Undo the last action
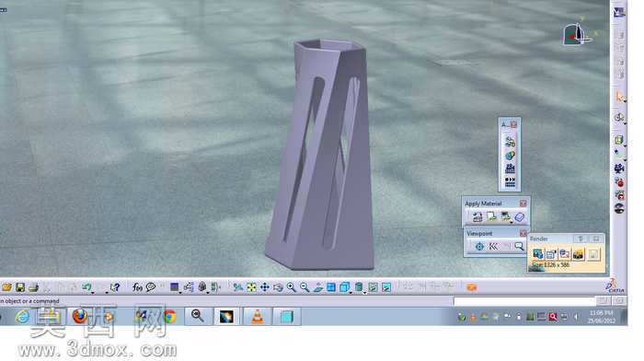The height and width of the screenshot is (361, 644). coord(86,287)
